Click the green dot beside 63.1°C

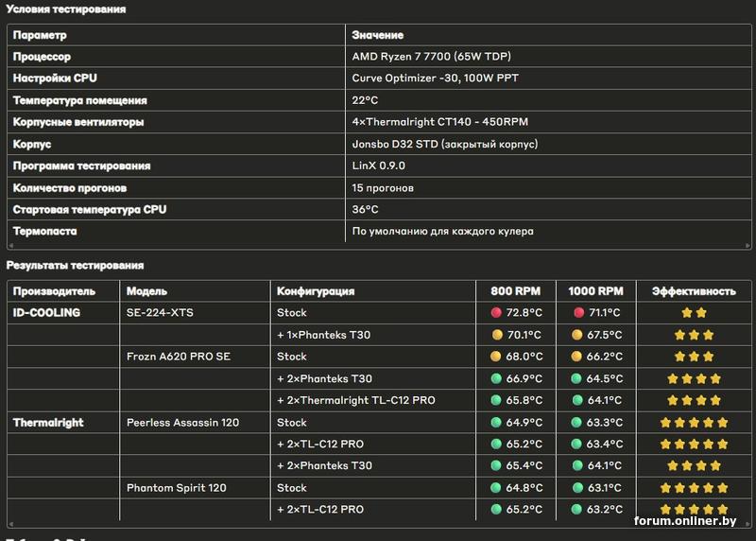click(577, 487)
